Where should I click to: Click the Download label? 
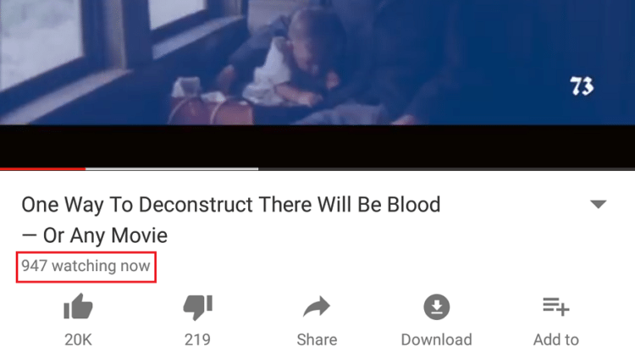[x=437, y=339]
